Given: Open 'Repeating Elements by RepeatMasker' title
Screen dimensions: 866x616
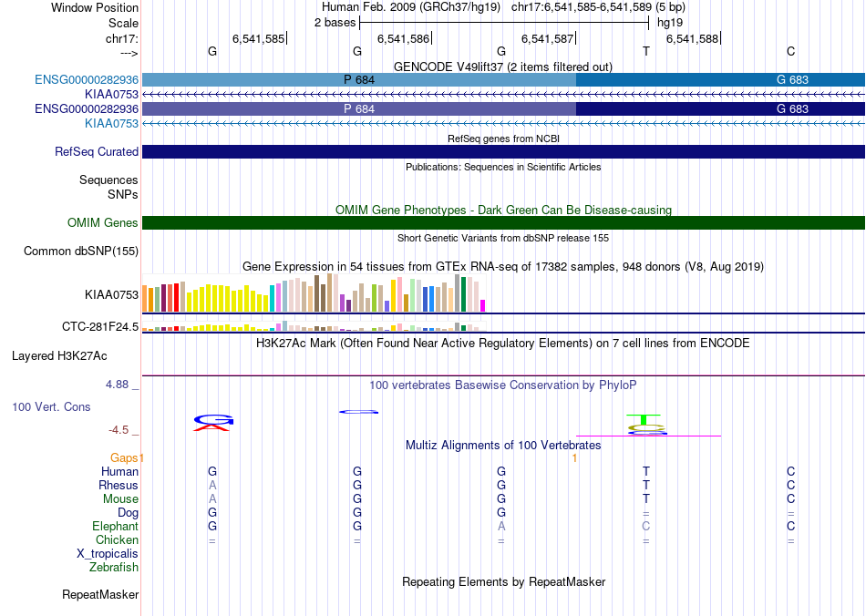Looking at the screenshot, I should click(x=504, y=581).
